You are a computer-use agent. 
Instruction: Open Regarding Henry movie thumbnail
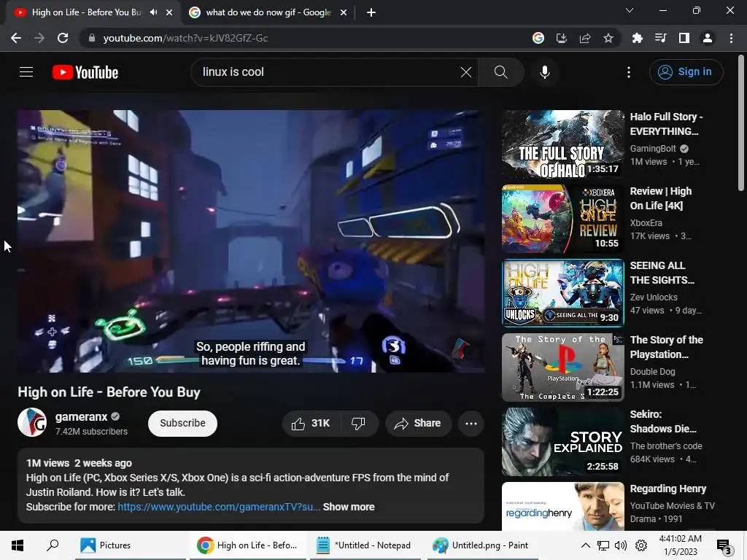pyautogui.click(x=562, y=506)
